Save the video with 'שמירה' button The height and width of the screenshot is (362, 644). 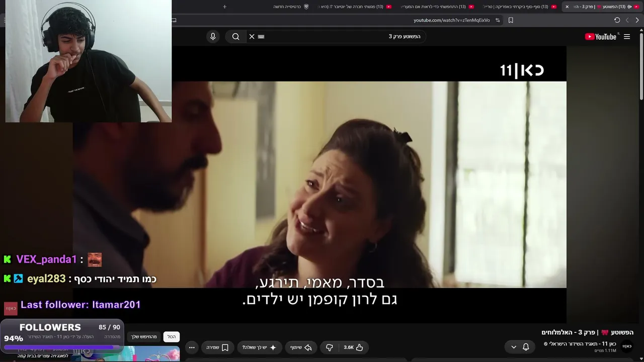(x=217, y=347)
